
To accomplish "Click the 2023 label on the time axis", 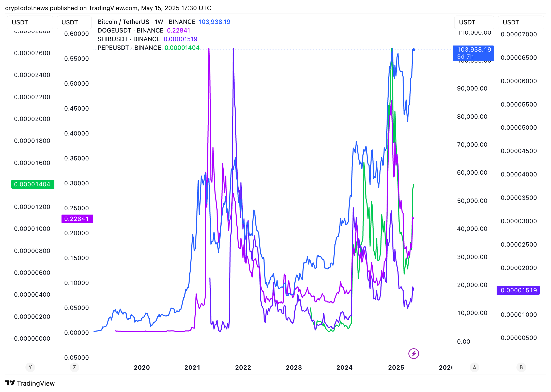I will point(294,367).
